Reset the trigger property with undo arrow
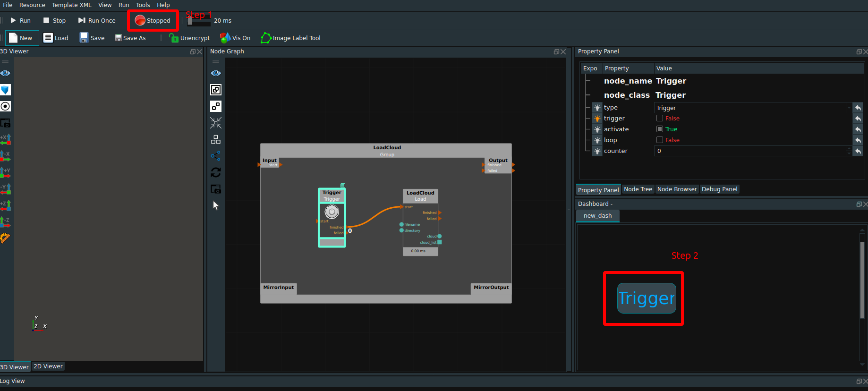868x391 pixels. click(x=858, y=119)
